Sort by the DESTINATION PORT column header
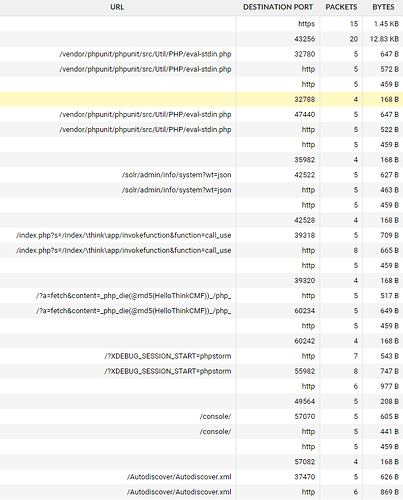 (278, 7)
